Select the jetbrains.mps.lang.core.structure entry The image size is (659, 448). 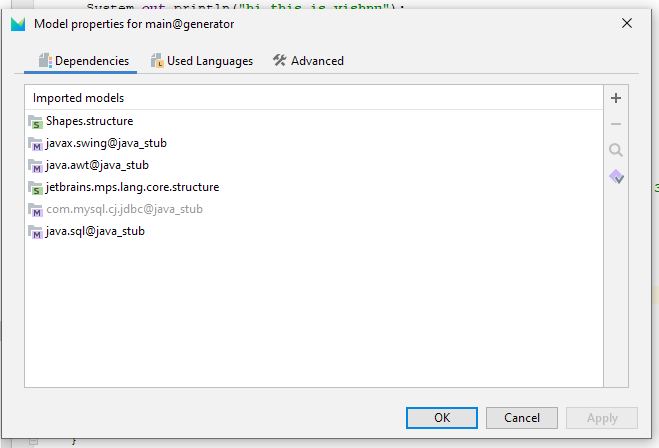click(x=132, y=187)
